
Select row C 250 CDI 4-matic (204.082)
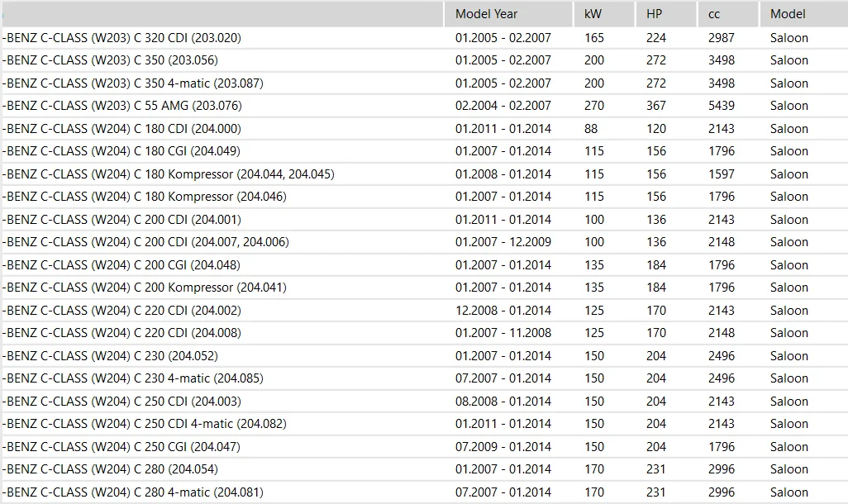tap(424, 423)
